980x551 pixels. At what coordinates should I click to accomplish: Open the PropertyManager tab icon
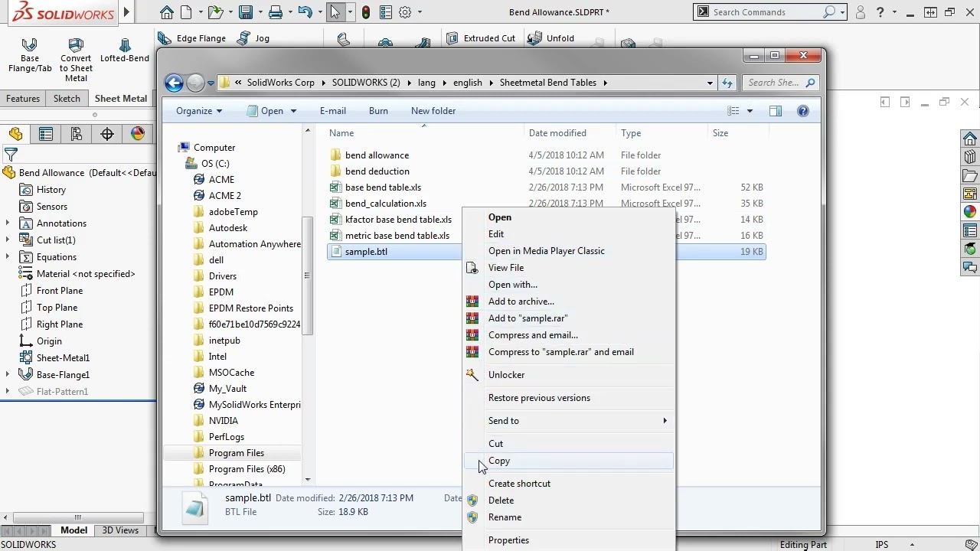[x=46, y=134]
